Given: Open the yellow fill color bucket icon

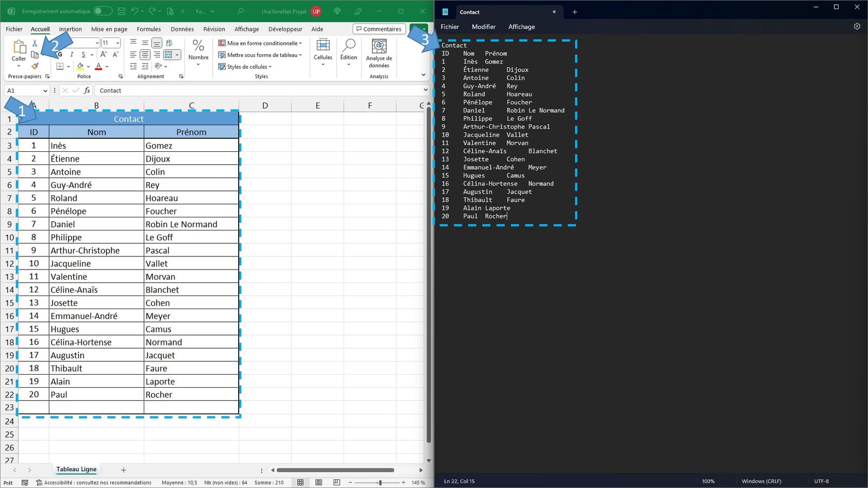Looking at the screenshot, I should coord(81,66).
